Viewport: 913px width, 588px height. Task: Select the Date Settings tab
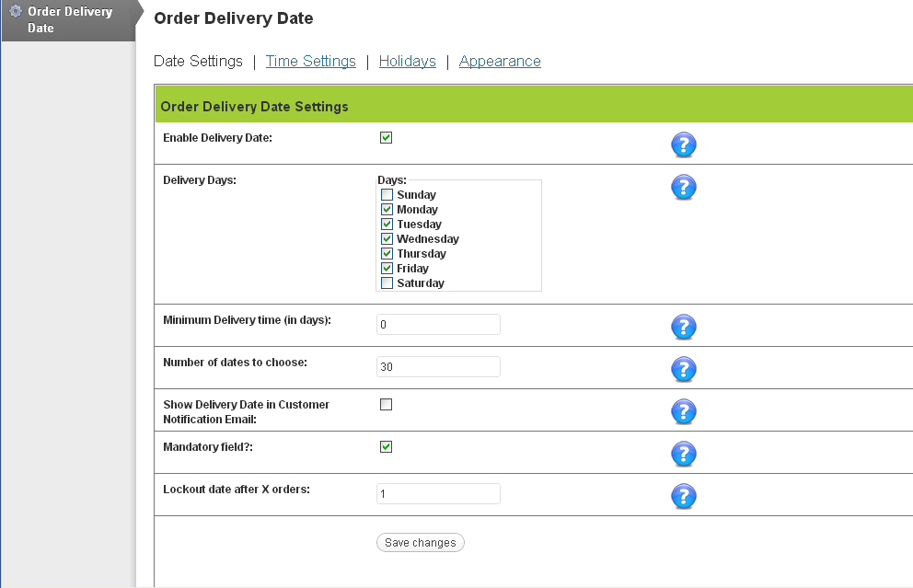point(198,61)
